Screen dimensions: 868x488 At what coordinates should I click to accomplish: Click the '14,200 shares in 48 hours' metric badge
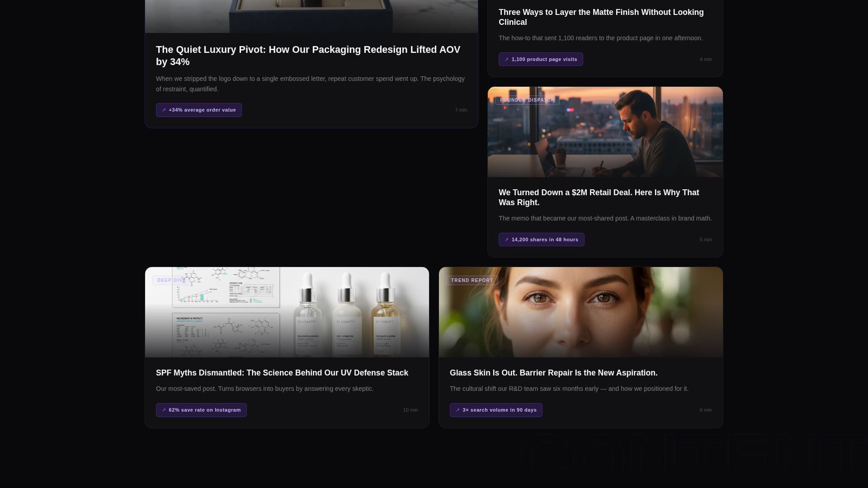pos(542,239)
